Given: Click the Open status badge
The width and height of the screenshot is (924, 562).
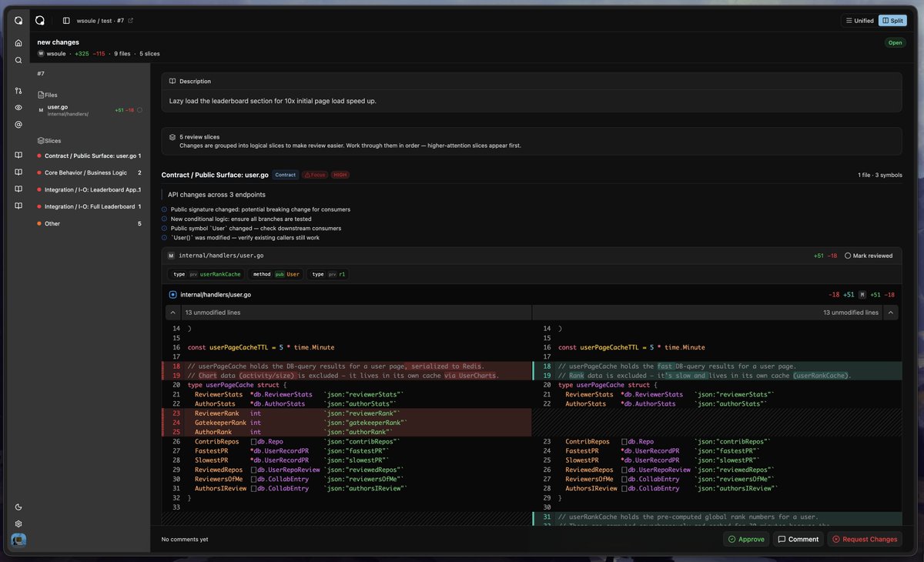Looking at the screenshot, I should pyautogui.click(x=895, y=42).
